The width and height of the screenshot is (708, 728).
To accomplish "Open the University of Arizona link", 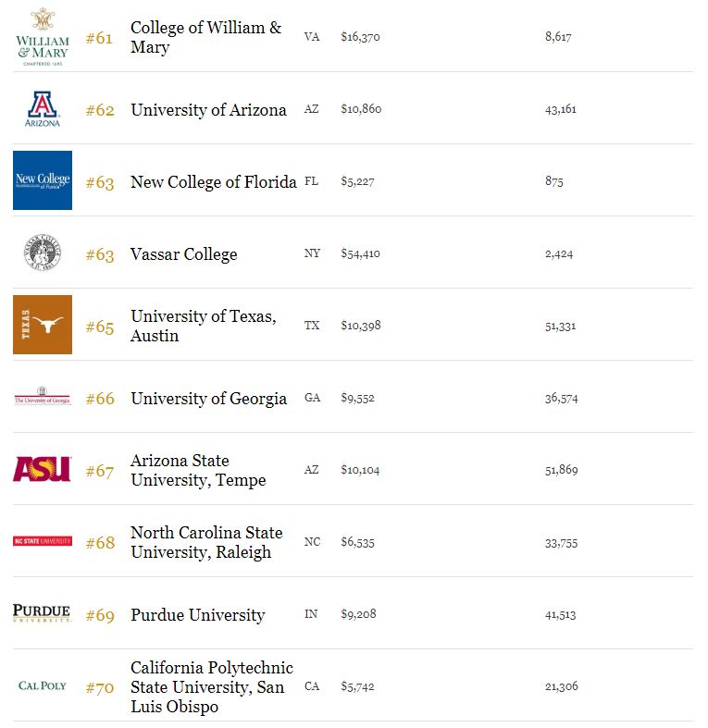I will pos(208,110).
